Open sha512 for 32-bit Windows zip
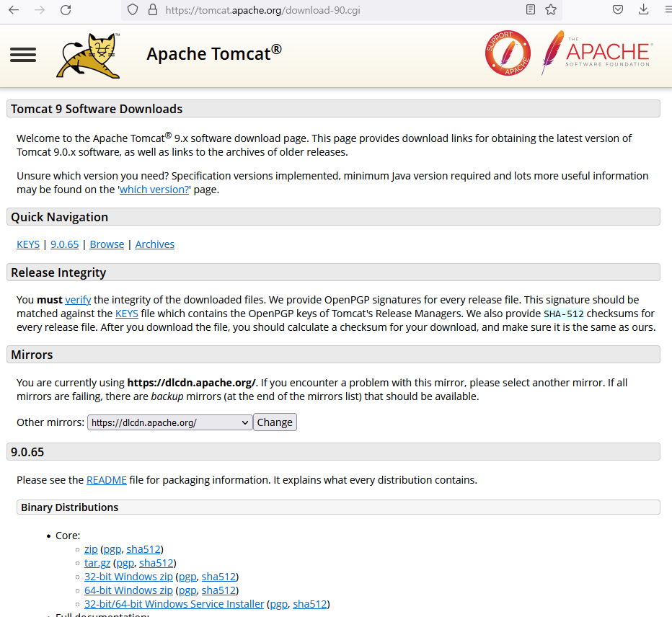The height and width of the screenshot is (617, 672). tap(219, 577)
